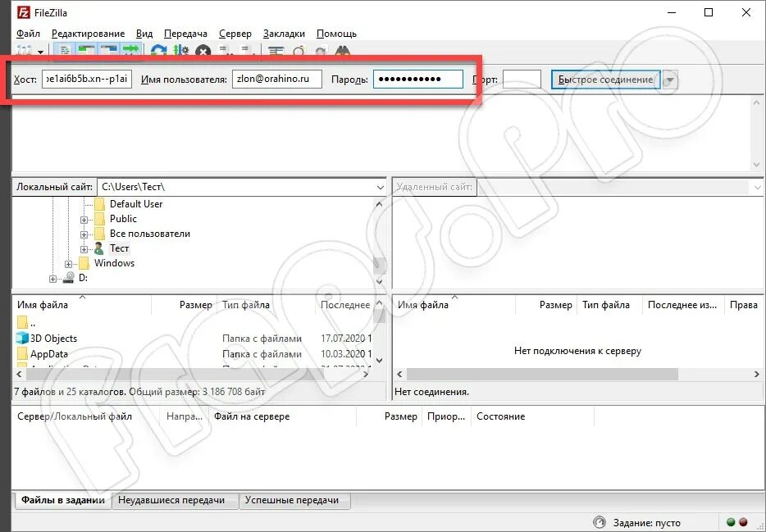
Task: Sort remote list by Последнее из... column
Action: pyautogui.click(x=682, y=305)
